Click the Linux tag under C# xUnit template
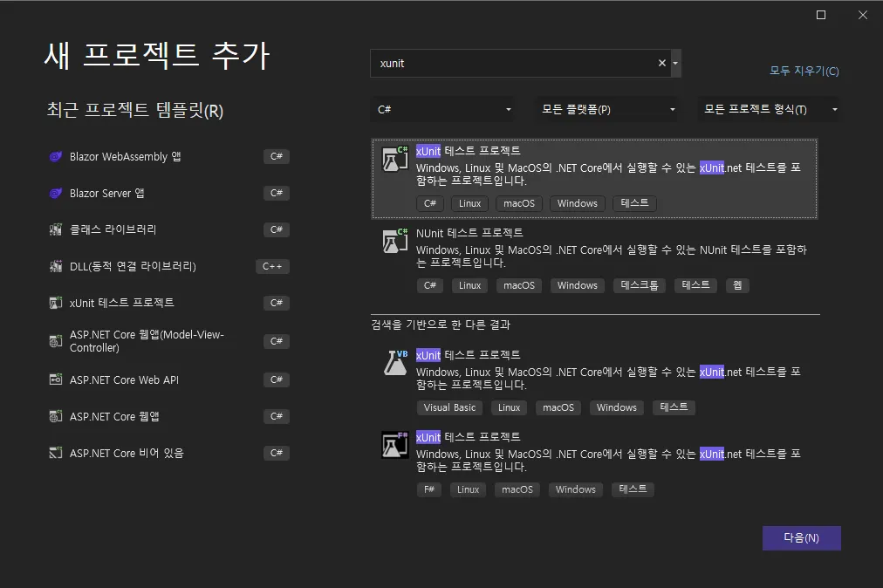This screenshot has width=883, height=588. (x=469, y=203)
